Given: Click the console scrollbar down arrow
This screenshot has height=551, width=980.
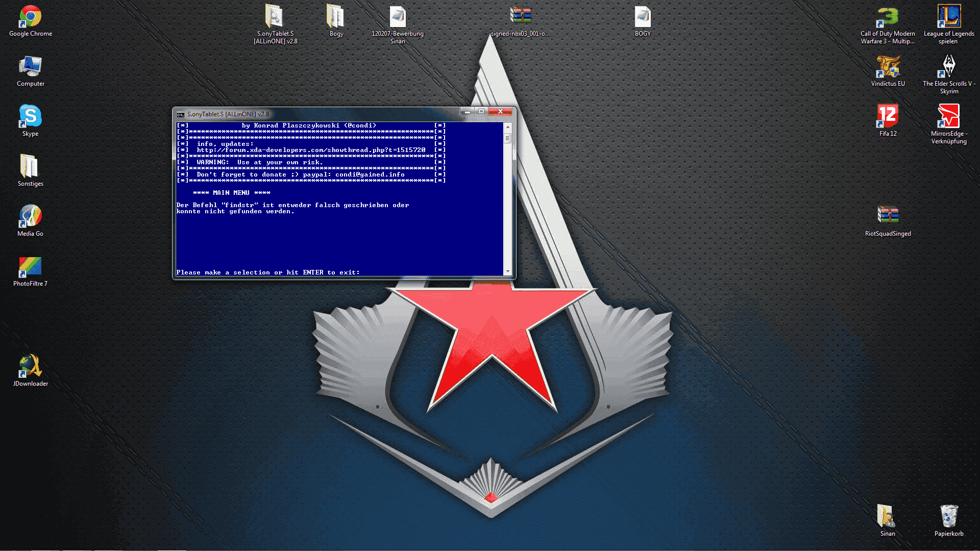Looking at the screenshot, I should pyautogui.click(x=507, y=272).
